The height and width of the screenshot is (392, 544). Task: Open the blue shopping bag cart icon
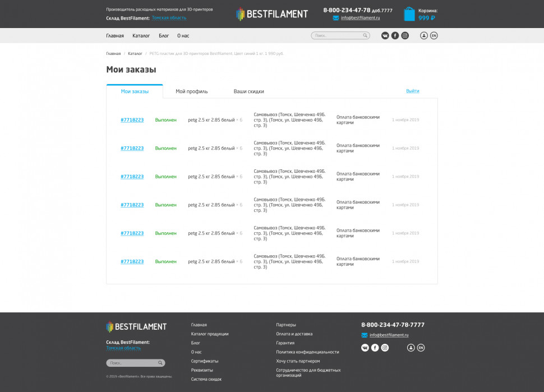click(409, 14)
